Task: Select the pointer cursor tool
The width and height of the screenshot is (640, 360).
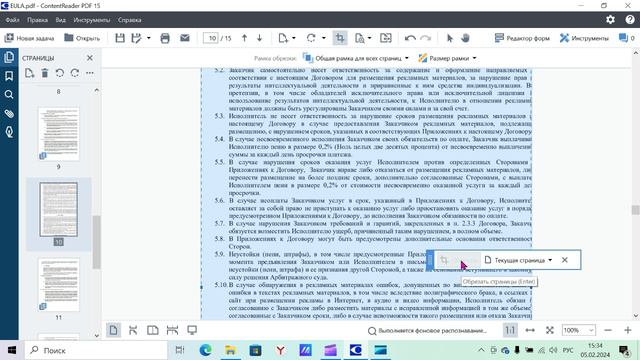Action: click(x=449, y=38)
